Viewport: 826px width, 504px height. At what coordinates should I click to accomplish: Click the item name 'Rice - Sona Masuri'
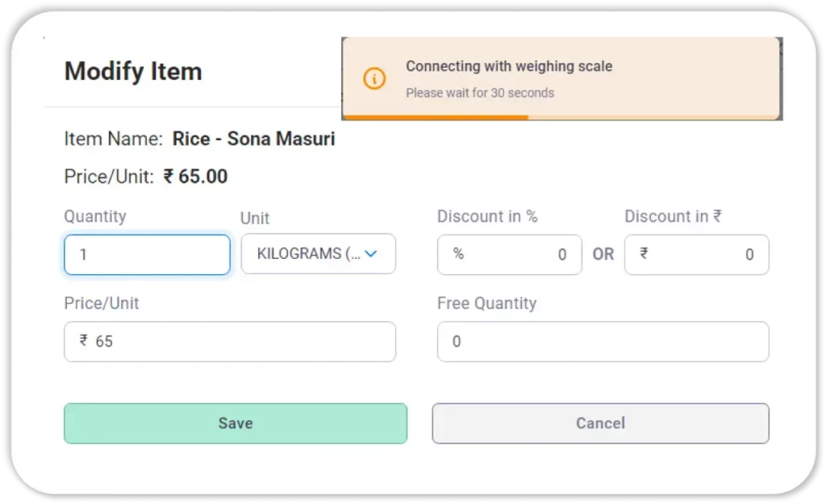(253, 139)
